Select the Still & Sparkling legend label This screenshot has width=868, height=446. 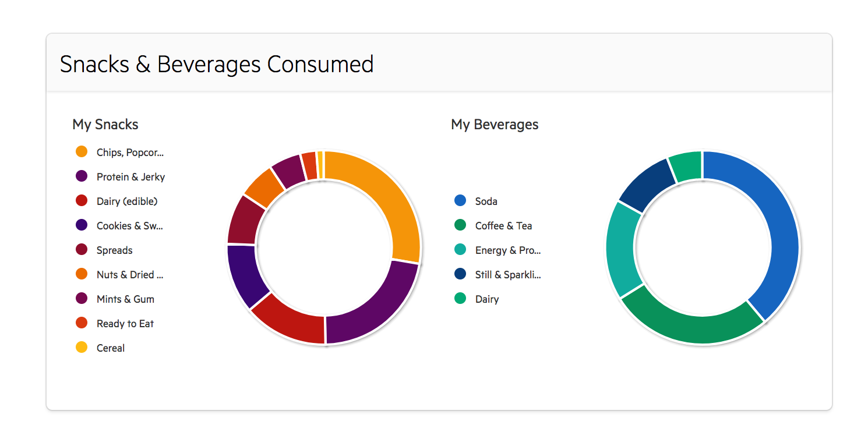[x=508, y=275]
